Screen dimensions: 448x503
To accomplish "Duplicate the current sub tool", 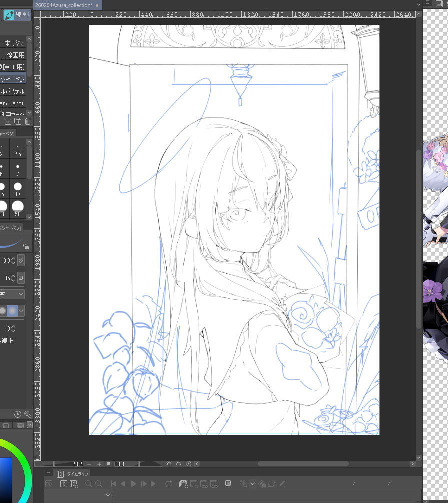I will click(x=18, y=122).
